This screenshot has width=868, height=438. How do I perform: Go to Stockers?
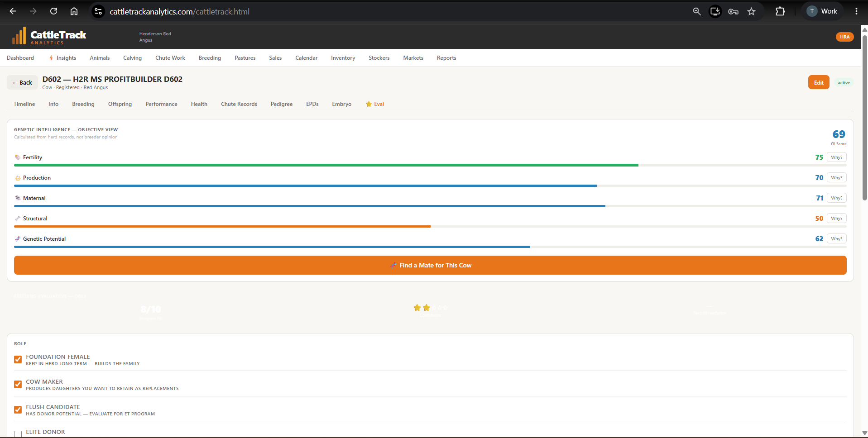[379, 58]
